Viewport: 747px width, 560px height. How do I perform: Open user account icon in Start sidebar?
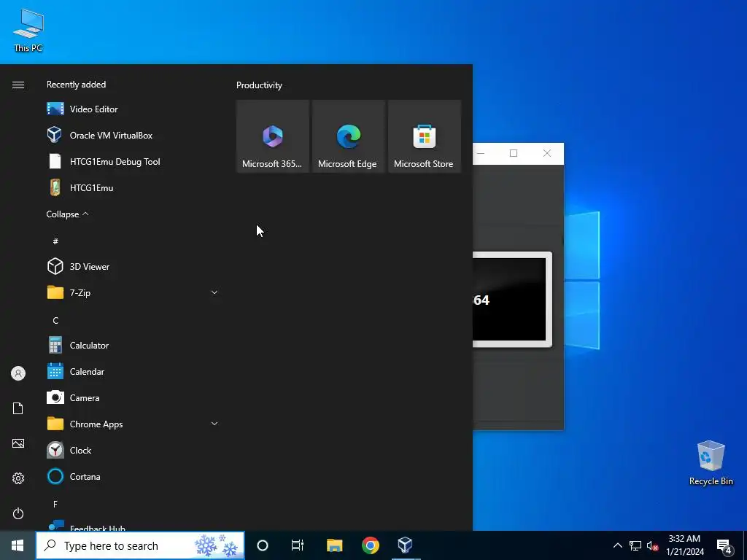click(x=18, y=373)
